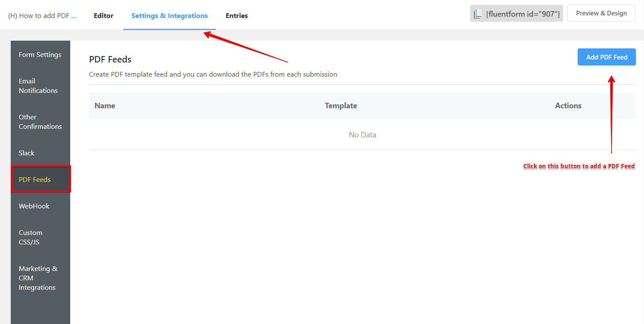Click the Name column header
This screenshot has width=644, height=324.
[x=104, y=105]
